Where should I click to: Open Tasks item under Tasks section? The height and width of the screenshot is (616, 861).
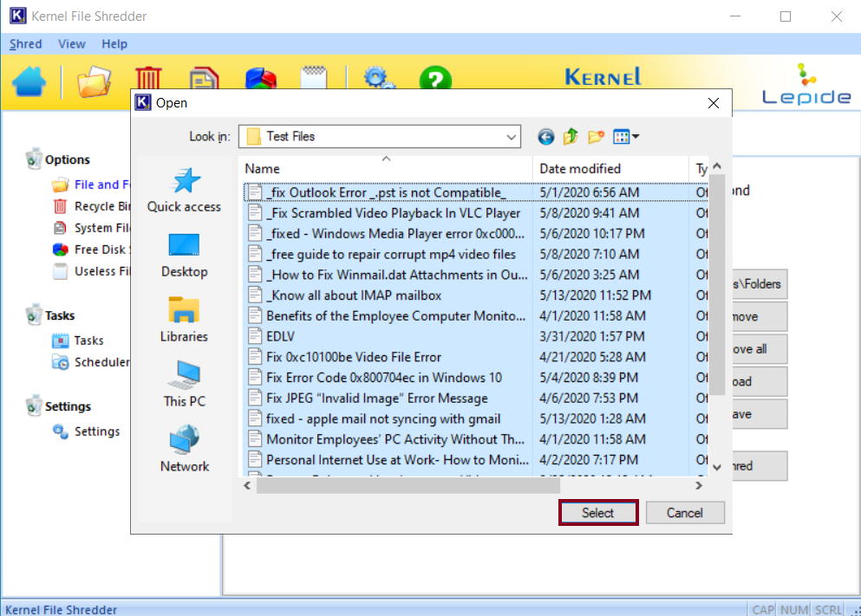78,340
